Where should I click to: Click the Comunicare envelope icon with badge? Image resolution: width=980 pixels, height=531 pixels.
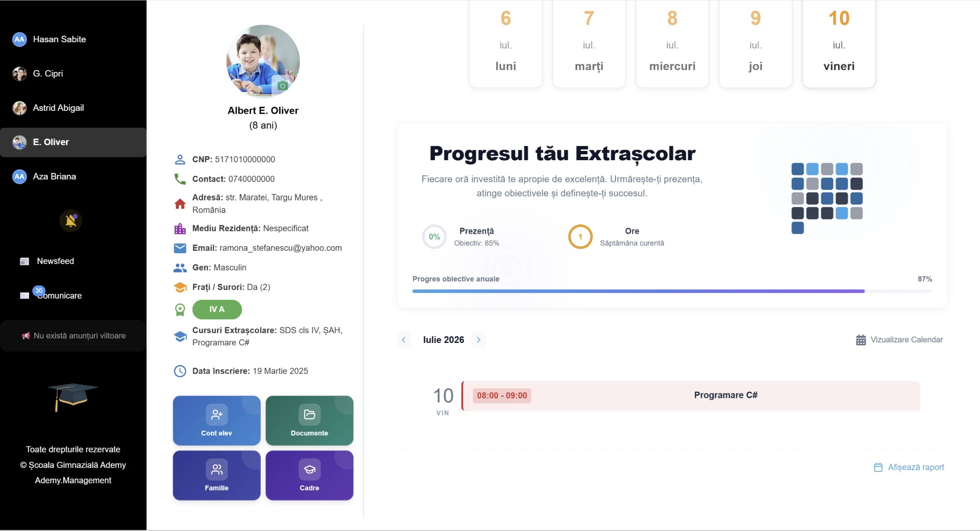[x=24, y=295]
